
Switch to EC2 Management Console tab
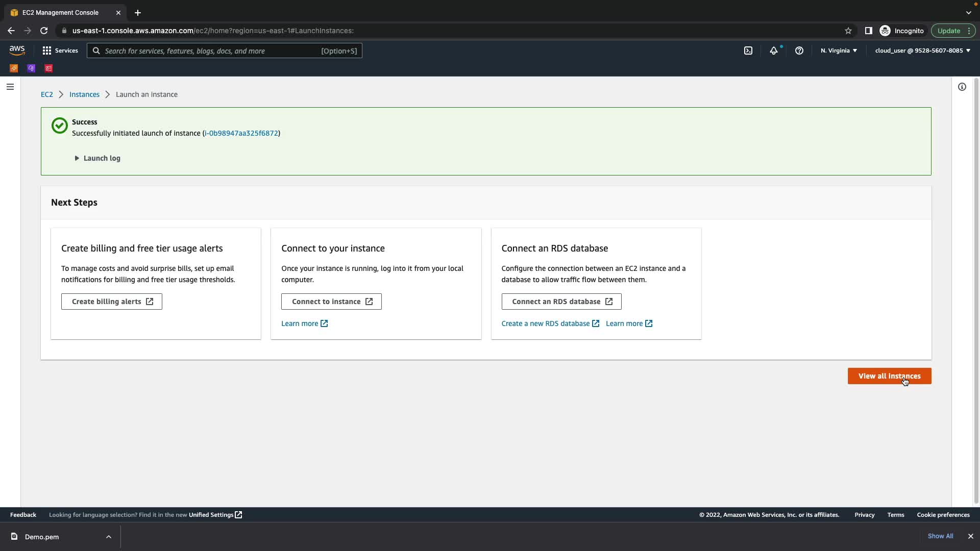[60, 12]
